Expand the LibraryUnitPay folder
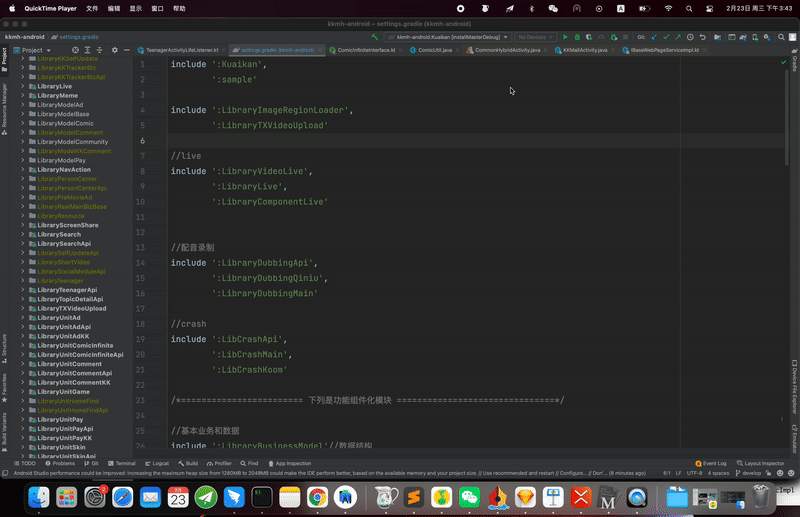Image resolution: width=800 pixels, height=517 pixels. click(23, 420)
